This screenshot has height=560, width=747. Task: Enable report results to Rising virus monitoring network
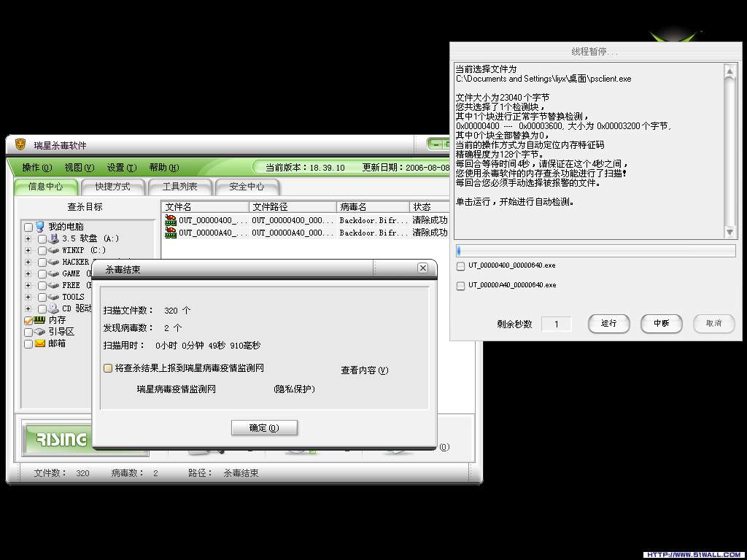click(x=108, y=368)
